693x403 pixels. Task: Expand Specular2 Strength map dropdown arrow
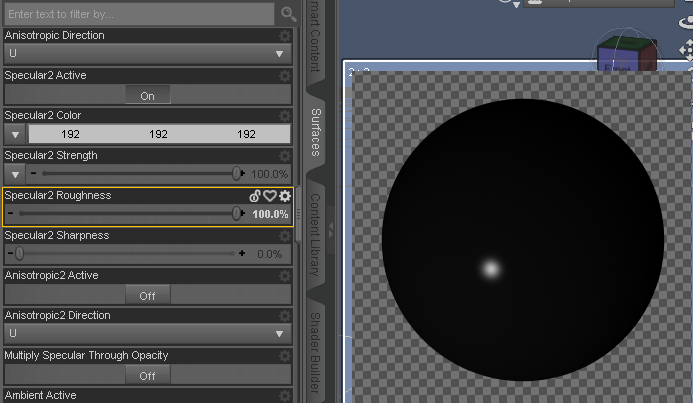pos(15,174)
